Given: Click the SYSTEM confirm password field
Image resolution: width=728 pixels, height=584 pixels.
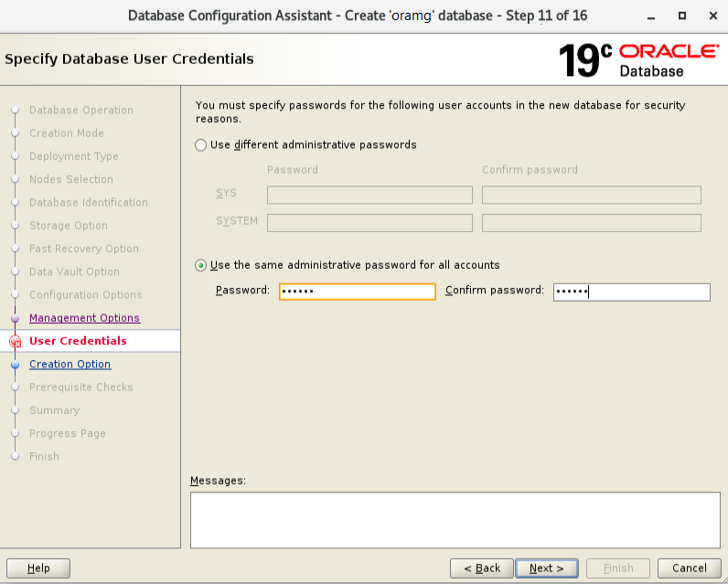Looking at the screenshot, I should 591,223.
